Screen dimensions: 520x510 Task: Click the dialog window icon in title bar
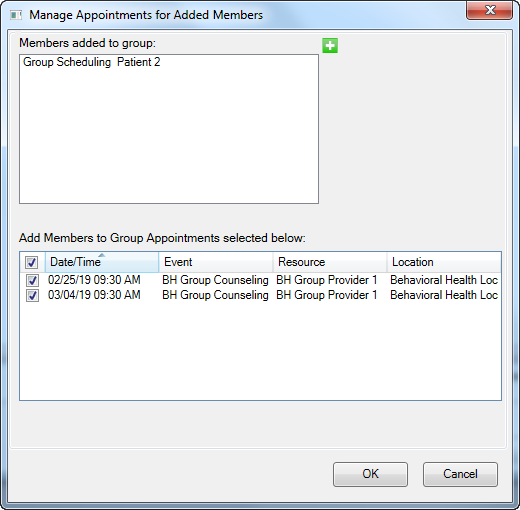pyautogui.click(x=16, y=15)
